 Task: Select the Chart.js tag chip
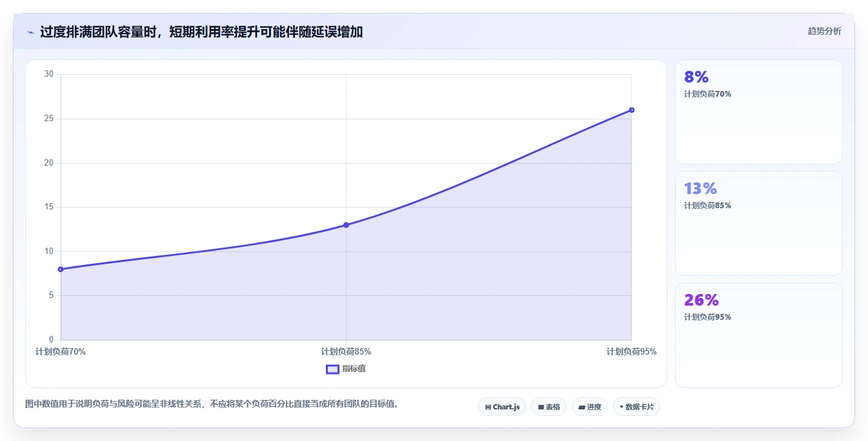click(x=502, y=407)
